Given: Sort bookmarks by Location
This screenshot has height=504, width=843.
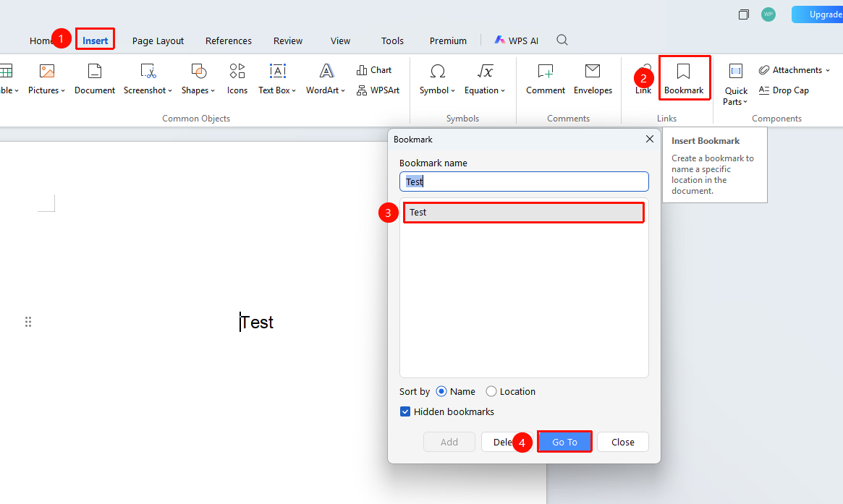Looking at the screenshot, I should [491, 392].
